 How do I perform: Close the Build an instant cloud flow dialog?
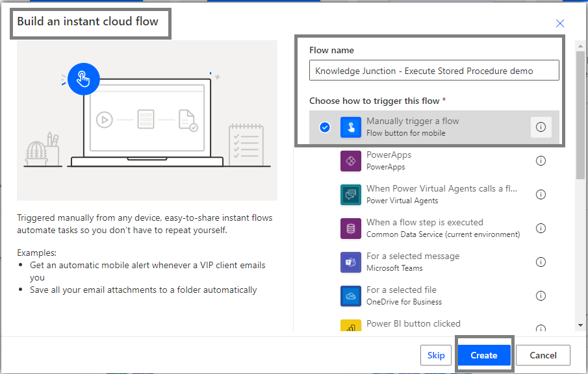click(x=560, y=23)
